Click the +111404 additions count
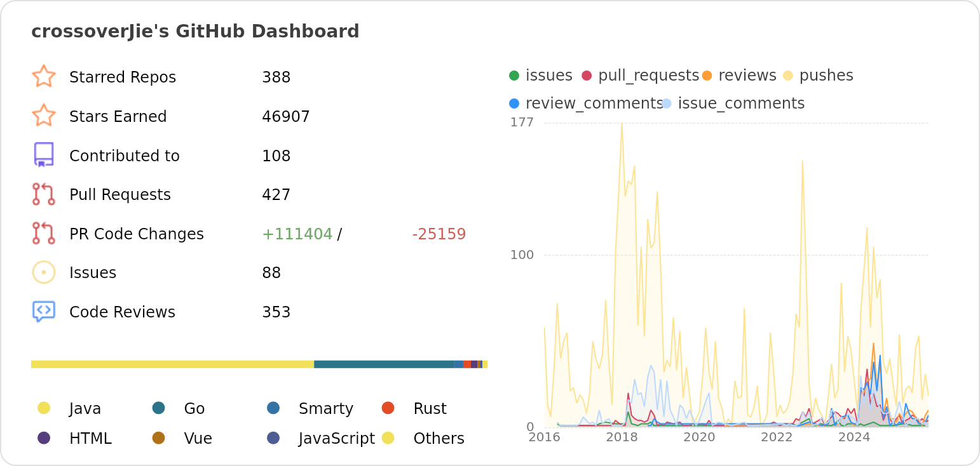Image resolution: width=980 pixels, height=466 pixels. (296, 234)
